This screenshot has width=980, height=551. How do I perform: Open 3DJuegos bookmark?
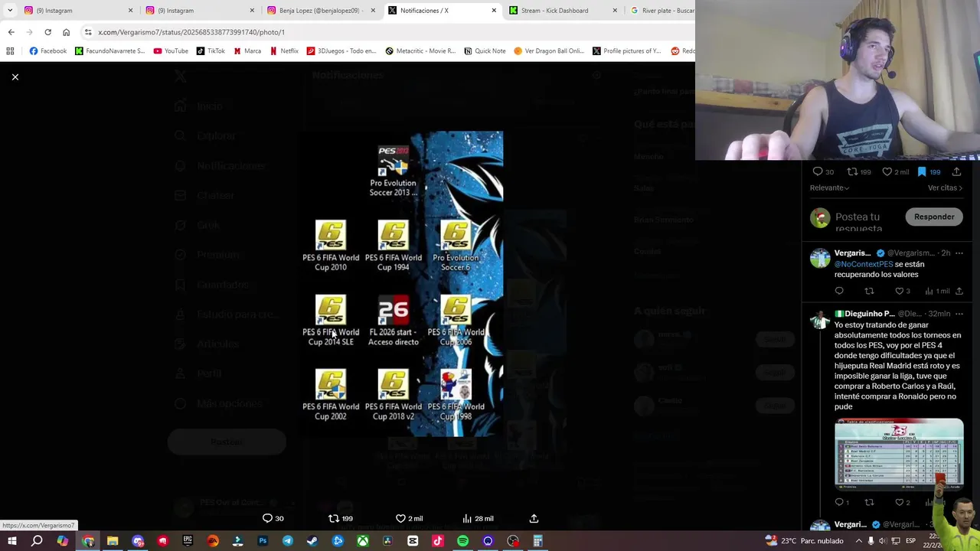coord(341,51)
